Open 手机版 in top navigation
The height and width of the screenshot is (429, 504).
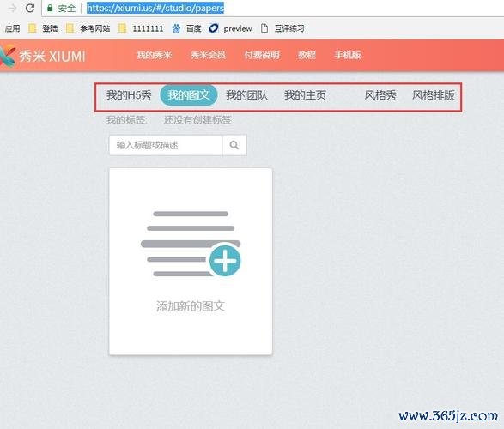[348, 55]
